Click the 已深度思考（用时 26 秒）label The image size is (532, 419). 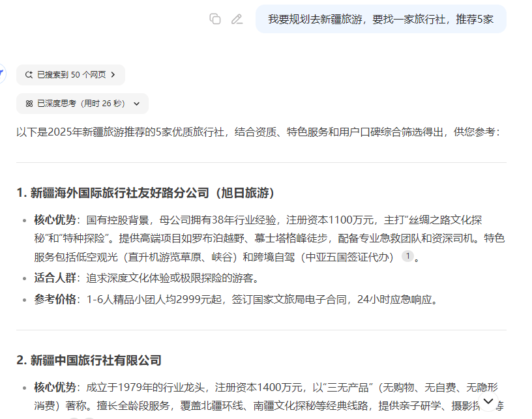(81, 104)
